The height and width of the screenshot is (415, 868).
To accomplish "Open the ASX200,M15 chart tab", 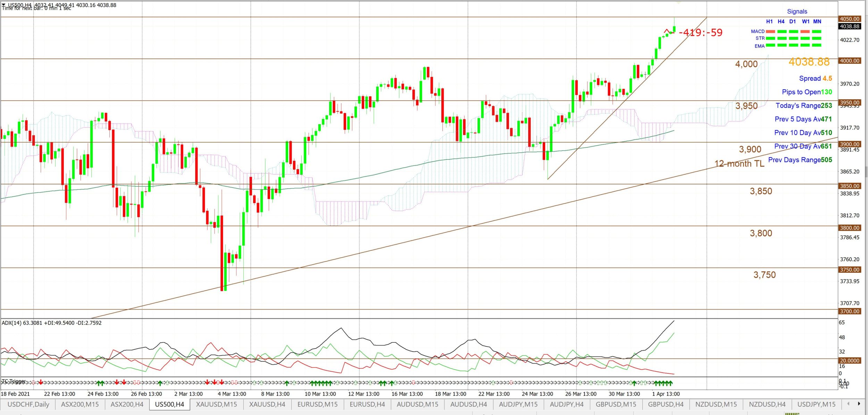I will pyautogui.click(x=80, y=404).
